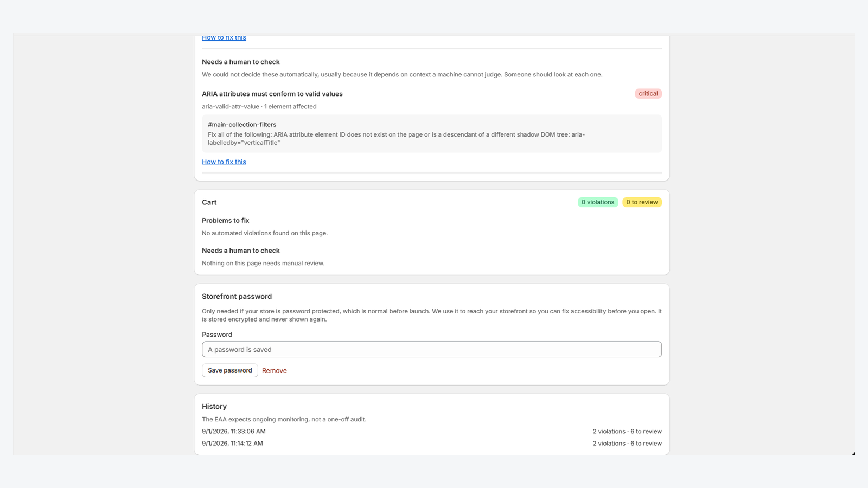Image resolution: width=868 pixels, height=488 pixels.
Task: Click the yellow "0 to review" badge in Cart
Action: click(642, 202)
